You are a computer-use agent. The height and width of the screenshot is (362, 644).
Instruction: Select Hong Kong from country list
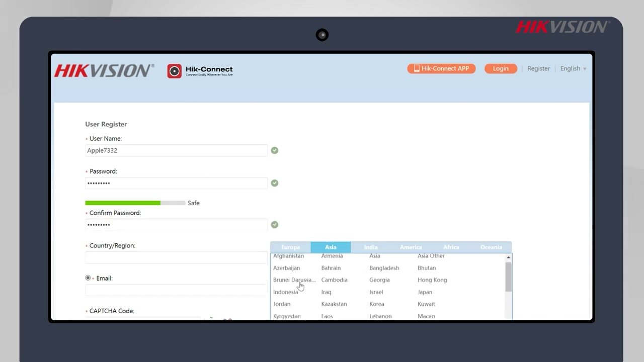point(432,280)
